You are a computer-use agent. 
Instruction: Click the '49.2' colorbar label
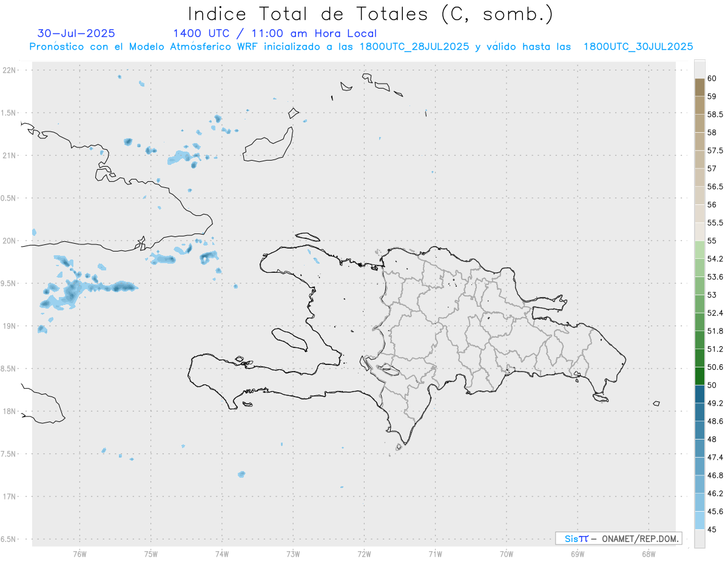pyautogui.click(x=715, y=403)
